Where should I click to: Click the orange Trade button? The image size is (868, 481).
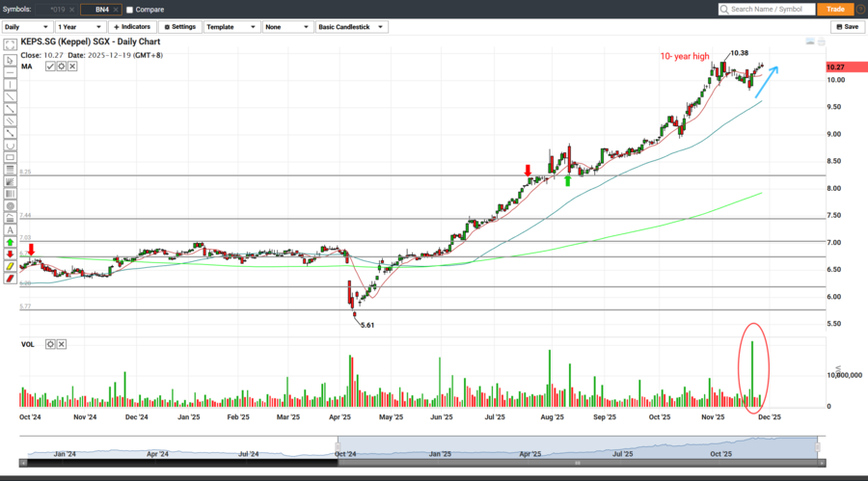tap(832, 9)
